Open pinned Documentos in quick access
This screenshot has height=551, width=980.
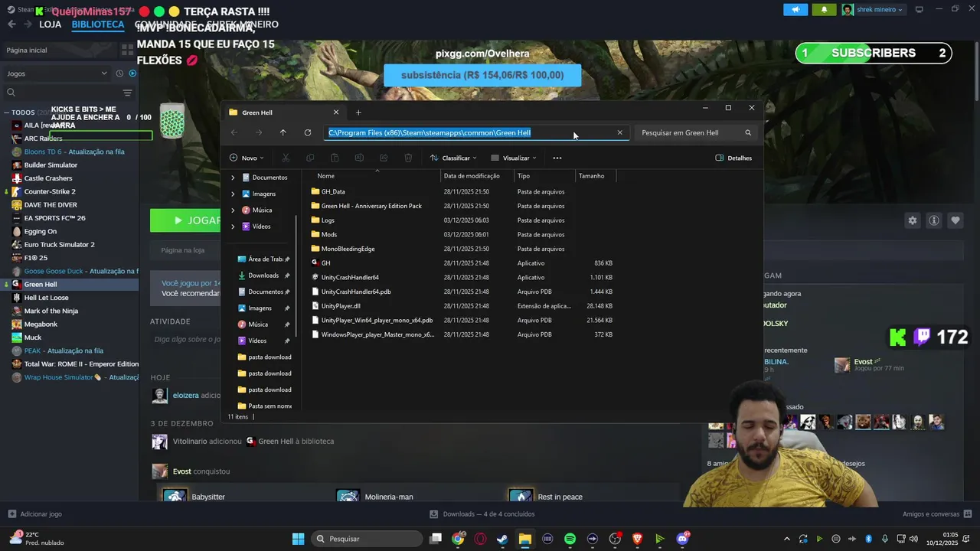[x=264, y=292]
